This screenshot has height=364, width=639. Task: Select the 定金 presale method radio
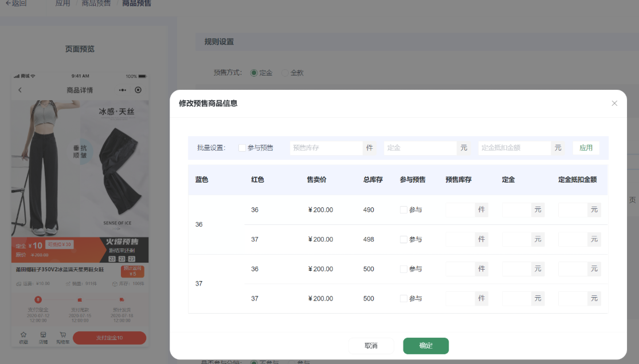click(254, 73)
